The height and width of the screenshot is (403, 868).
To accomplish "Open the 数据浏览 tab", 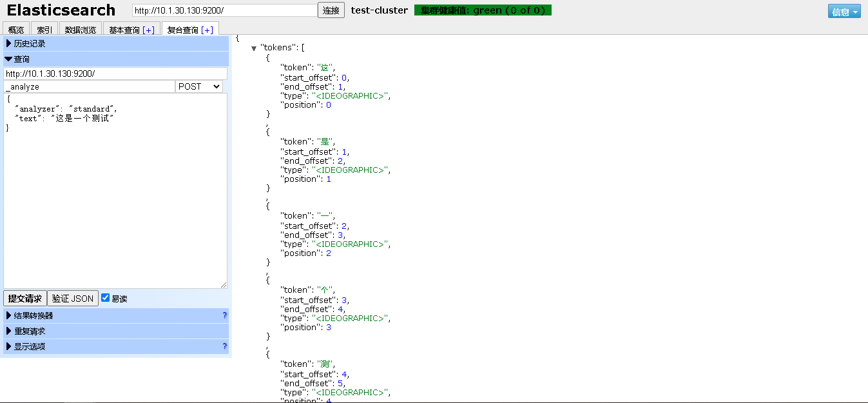I will [x=81, y=30].
